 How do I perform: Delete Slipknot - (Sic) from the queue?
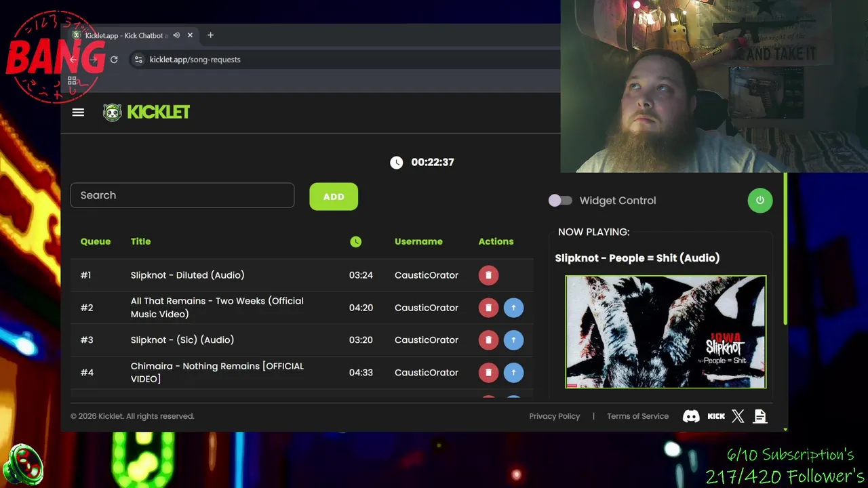tap(488, 340)
